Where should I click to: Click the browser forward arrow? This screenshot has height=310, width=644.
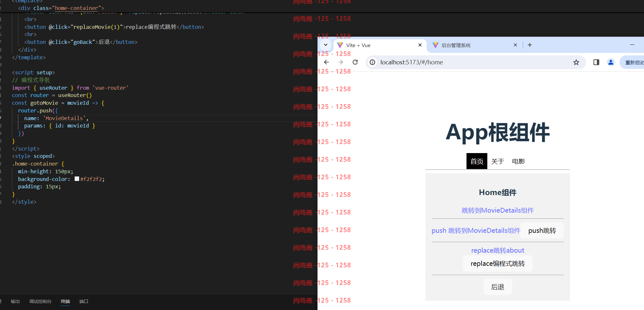coord(341,62)
